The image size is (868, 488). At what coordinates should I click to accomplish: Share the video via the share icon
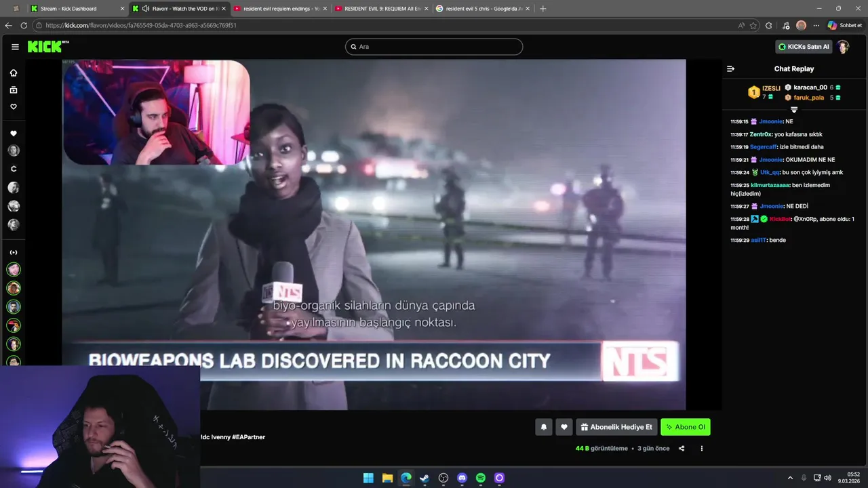point(682,448)
